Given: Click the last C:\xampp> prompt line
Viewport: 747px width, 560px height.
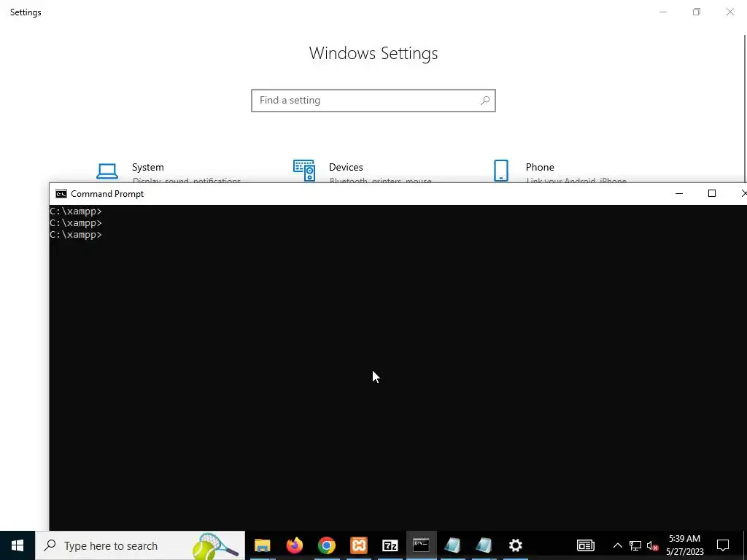Looking at the screenshot, I should [x=76, y=235].
